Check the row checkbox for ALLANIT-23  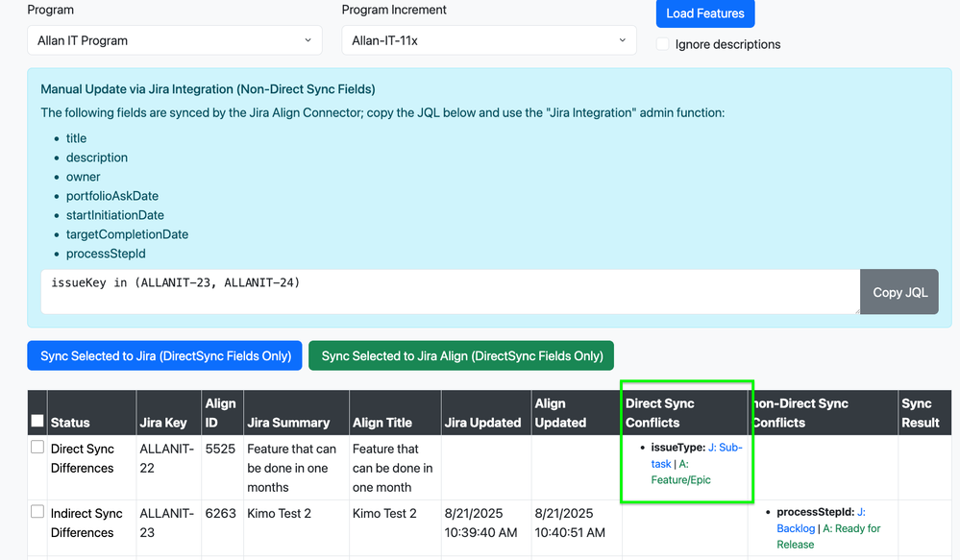tap(36, 510)
